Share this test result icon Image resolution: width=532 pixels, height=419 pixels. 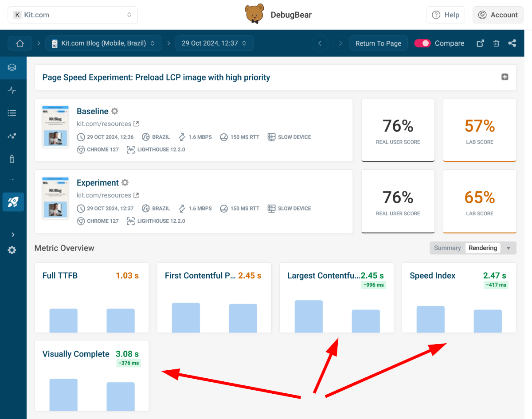coord(512,43)
